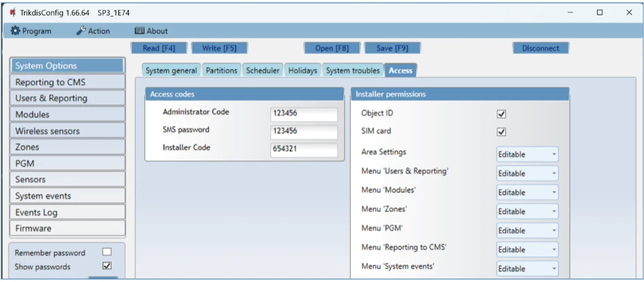Open the About menu with book icon
This screenshot has width=644, height=282.
151,31
